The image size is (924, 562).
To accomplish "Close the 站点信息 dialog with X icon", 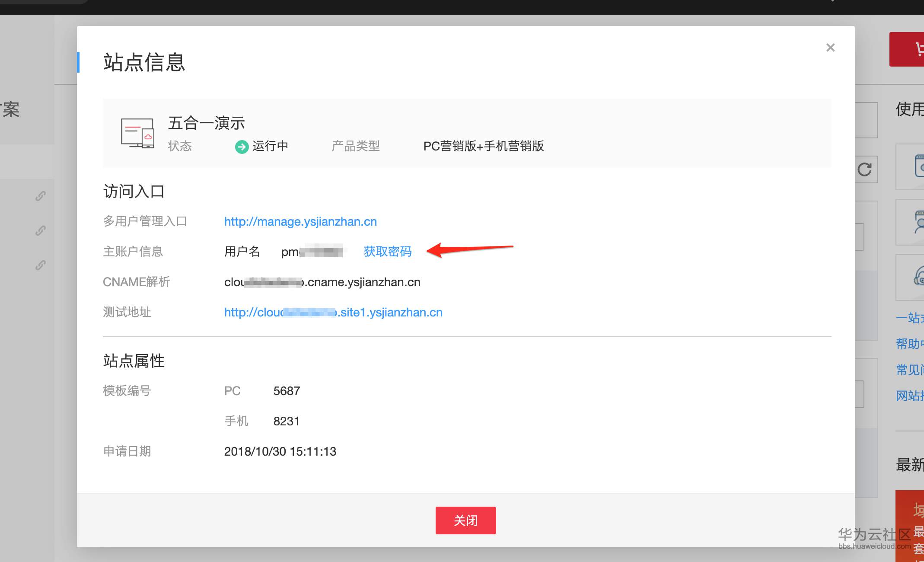I will point(830,48).
